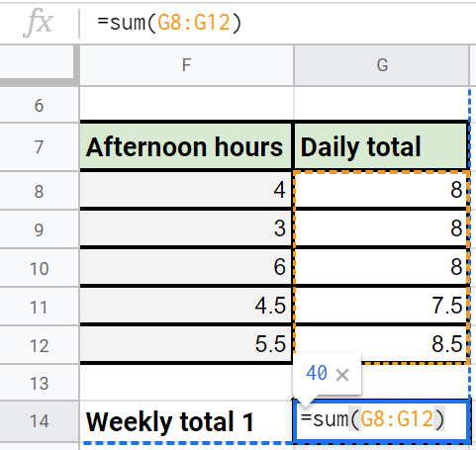Select row 13 header
The width and height of the screenshot is (476, 450).
(x=40, y=383)
